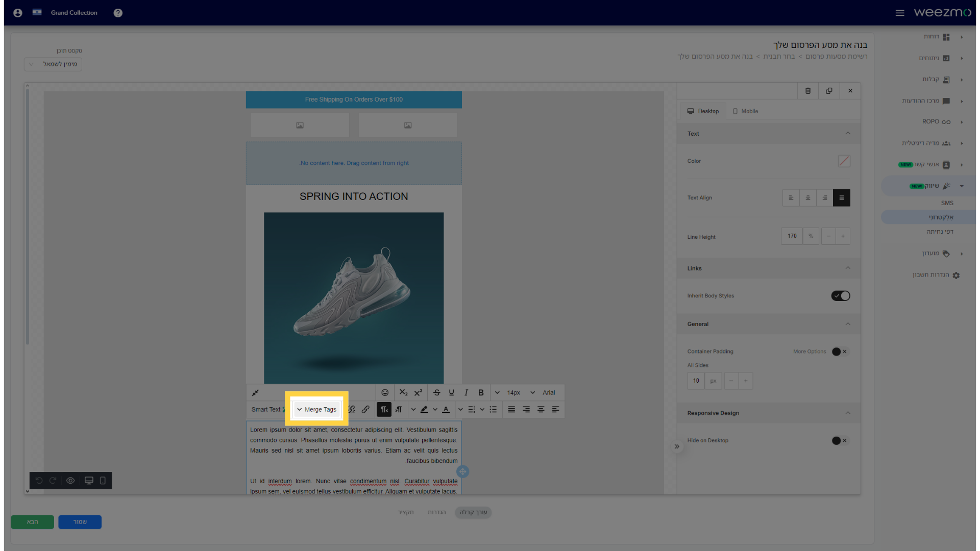Click the Underline formatting icon
This screenshot has width=980, height=551.
451,392
